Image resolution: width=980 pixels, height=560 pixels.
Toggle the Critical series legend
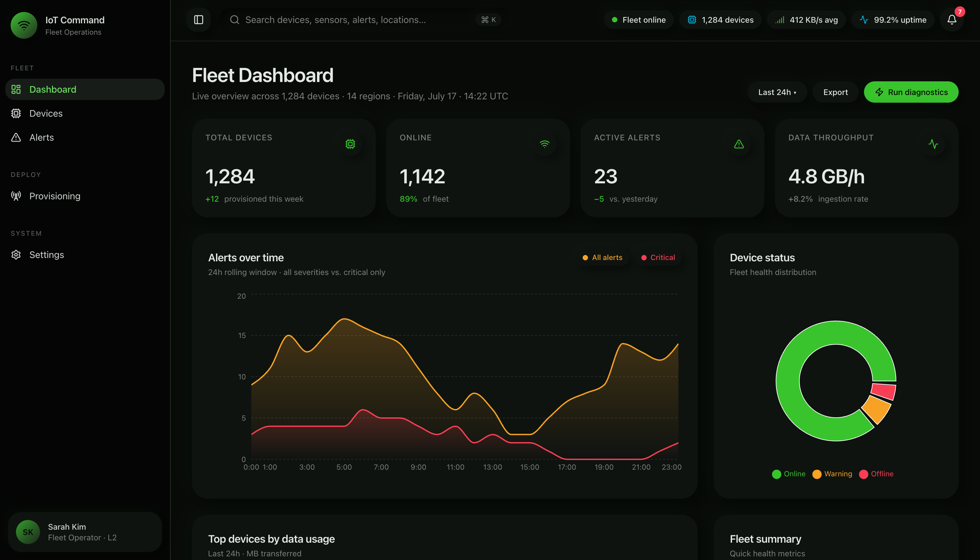point(658,257)
